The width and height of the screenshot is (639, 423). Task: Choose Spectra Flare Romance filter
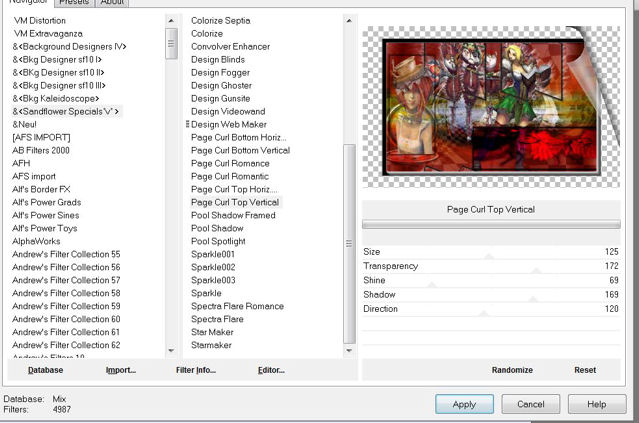point(237,306)
